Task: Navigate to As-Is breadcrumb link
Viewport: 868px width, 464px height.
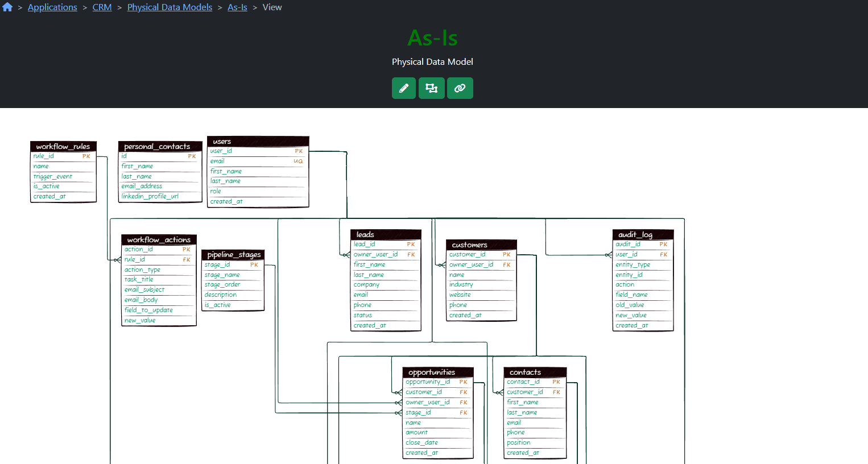Action: tap(237, 7)
